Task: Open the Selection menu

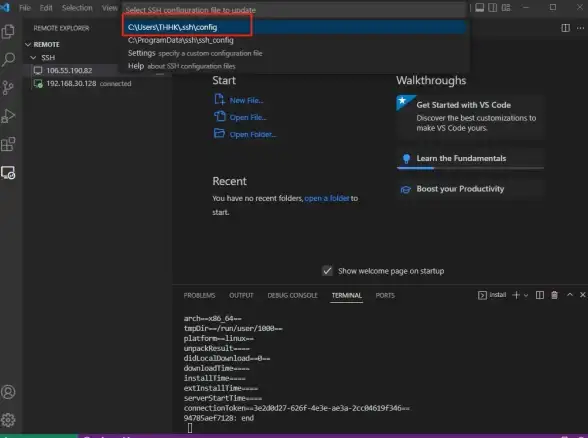Action: tap(77, 8)
